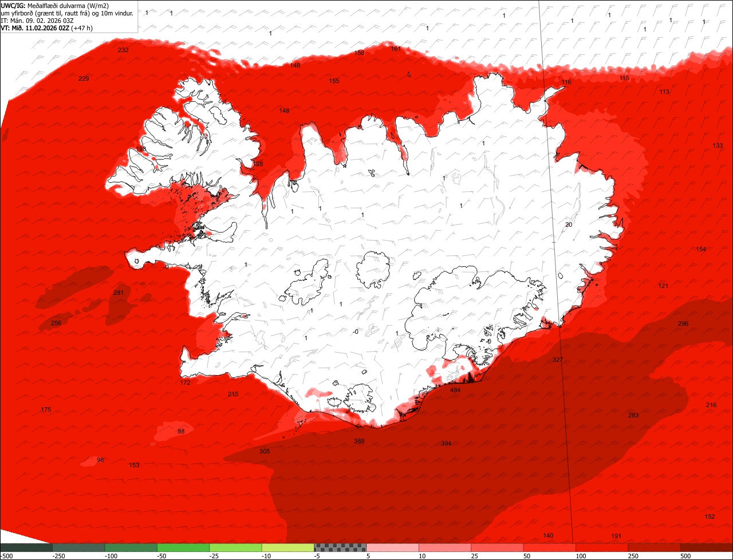Viewport: 733px width, 560px height.
Task: Click the legend label -500
Action: (x=7, y=556)
